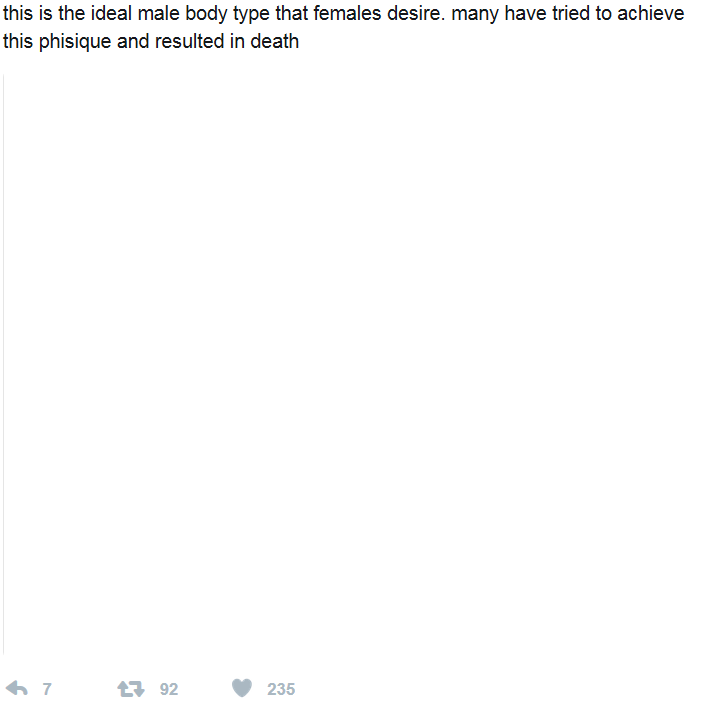This screenshot has height=702, width=711.
Task: Click the word "phisique" in the tweet
Action: [x=75, y=42]
